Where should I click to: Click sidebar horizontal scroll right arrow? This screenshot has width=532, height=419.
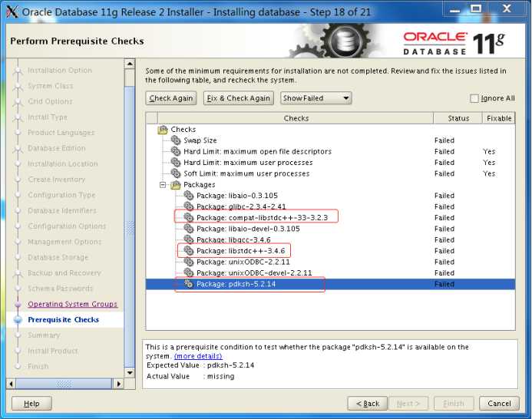coord(118,384)
